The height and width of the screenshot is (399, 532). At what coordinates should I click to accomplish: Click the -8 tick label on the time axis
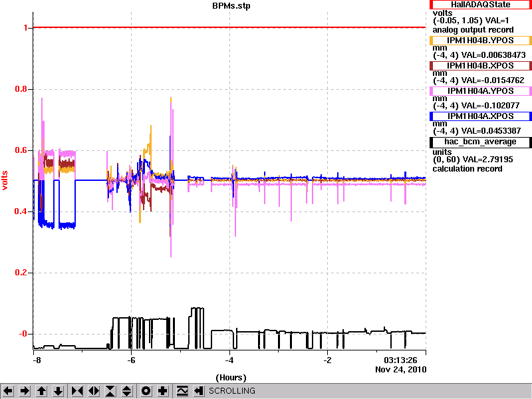point(37,360)
